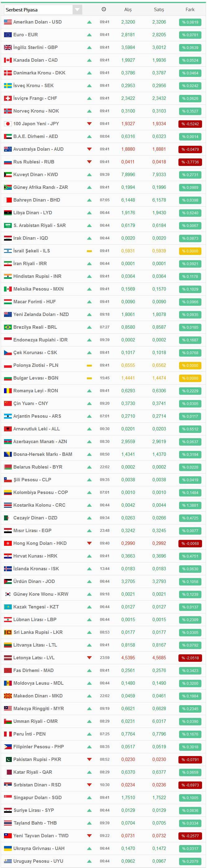
Task: Click the red down arrow on Rus Rublesi row
Action: click(89, 162)
